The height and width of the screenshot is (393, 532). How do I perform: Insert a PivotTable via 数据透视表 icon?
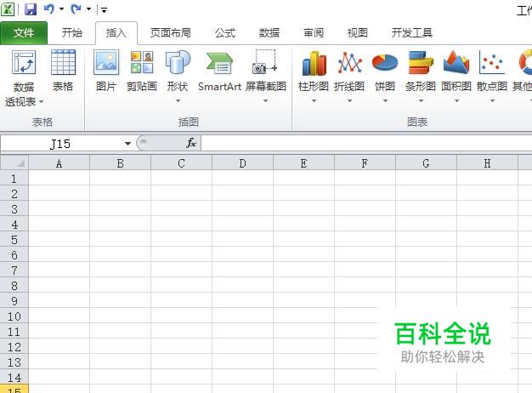click(x=24, y=62)
